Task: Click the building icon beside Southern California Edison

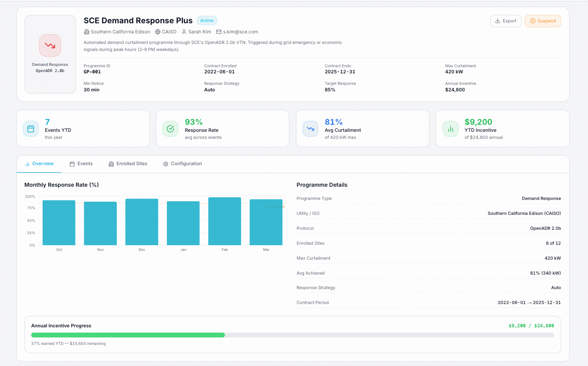Action: click(x=87, y=32)
